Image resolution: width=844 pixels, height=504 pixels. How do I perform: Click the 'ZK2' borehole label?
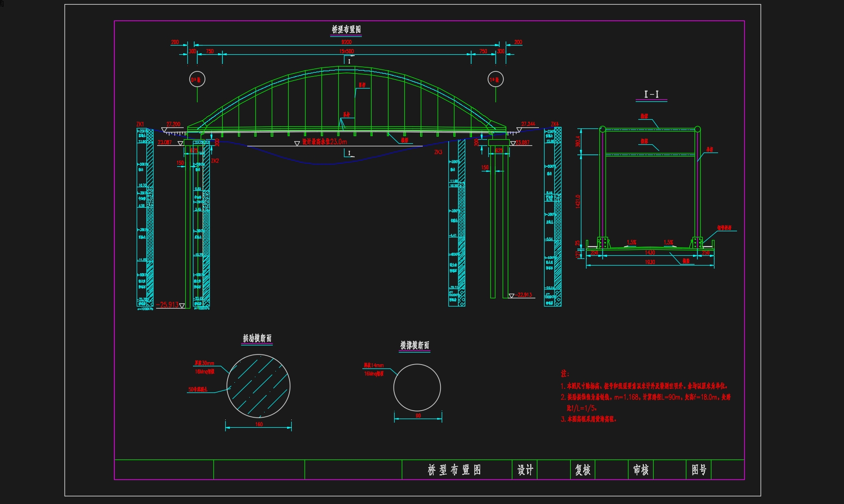[215, 161]
